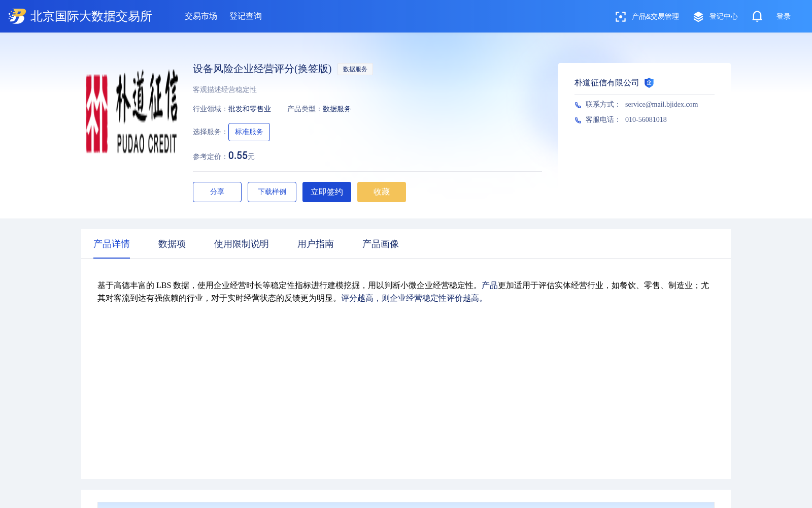Viewport: 812px width, 508px height.
Task: Open the 交易市场 menu
Action: point(201,16)
